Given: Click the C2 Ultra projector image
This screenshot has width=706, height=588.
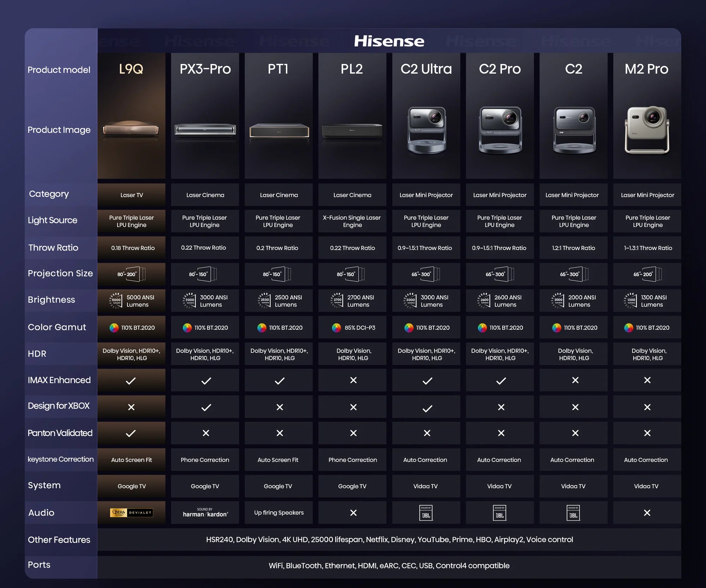Looking at the screenshot, I should [426, 130].
